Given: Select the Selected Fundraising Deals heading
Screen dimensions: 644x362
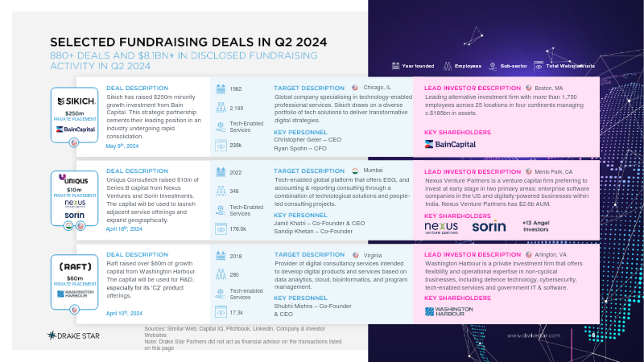Looking at the screenshot, I should [188, 42].
